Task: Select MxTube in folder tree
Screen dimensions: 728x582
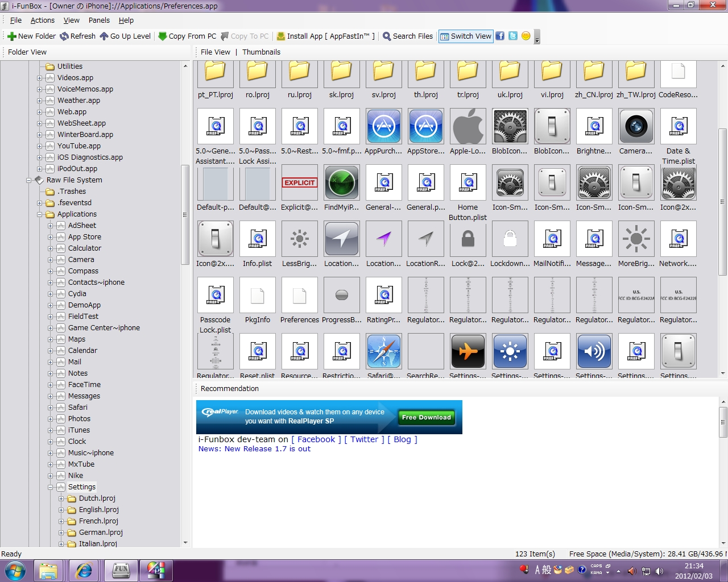Action: pos(81,464)
